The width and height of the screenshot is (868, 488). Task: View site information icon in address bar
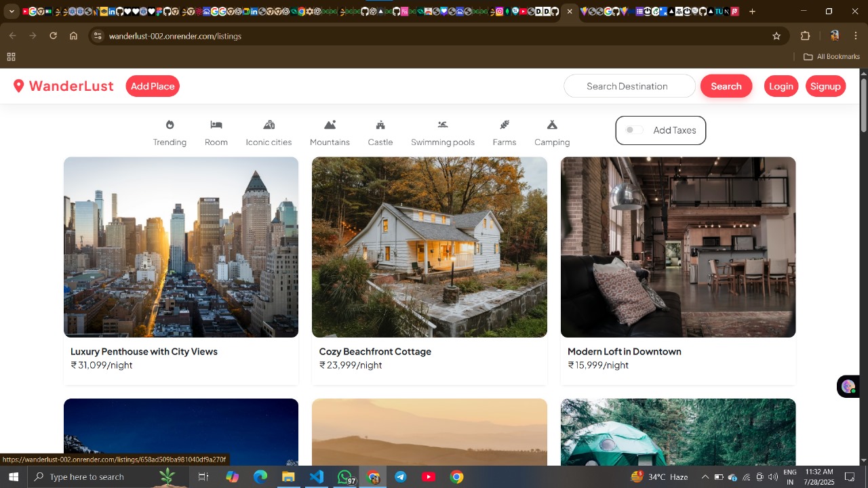98,36
